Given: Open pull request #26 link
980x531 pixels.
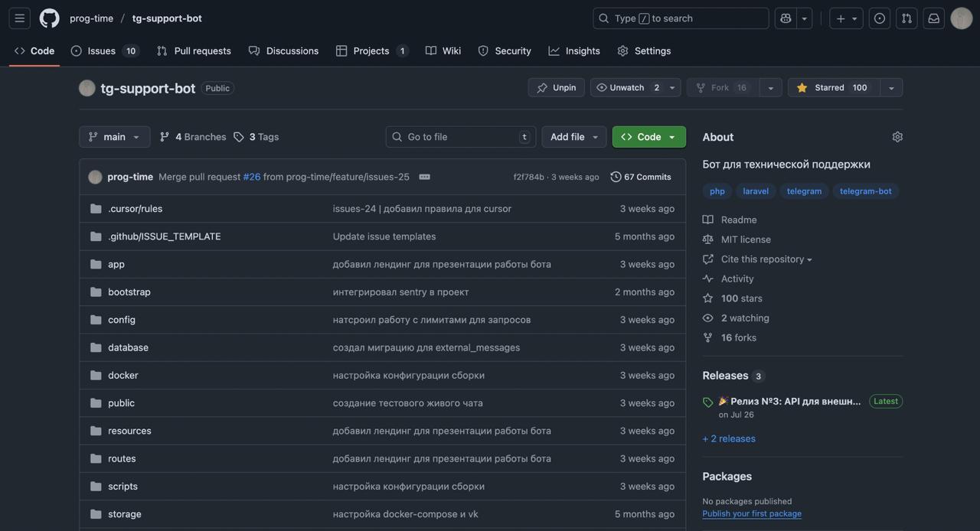Looking at the screenshot, I should (x=252, y=177).
